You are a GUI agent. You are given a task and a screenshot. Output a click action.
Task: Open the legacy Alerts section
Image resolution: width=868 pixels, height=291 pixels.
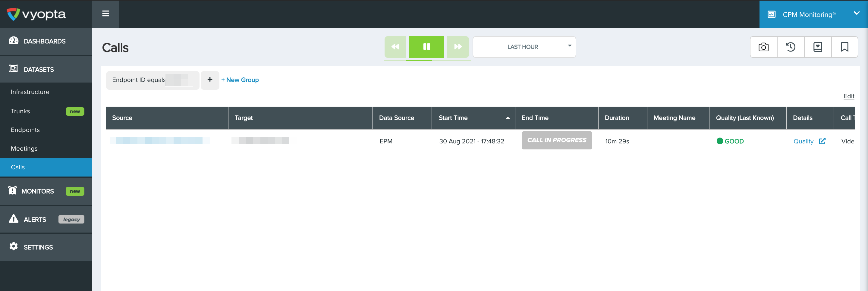pyautogui.click(x=46, y=219)
